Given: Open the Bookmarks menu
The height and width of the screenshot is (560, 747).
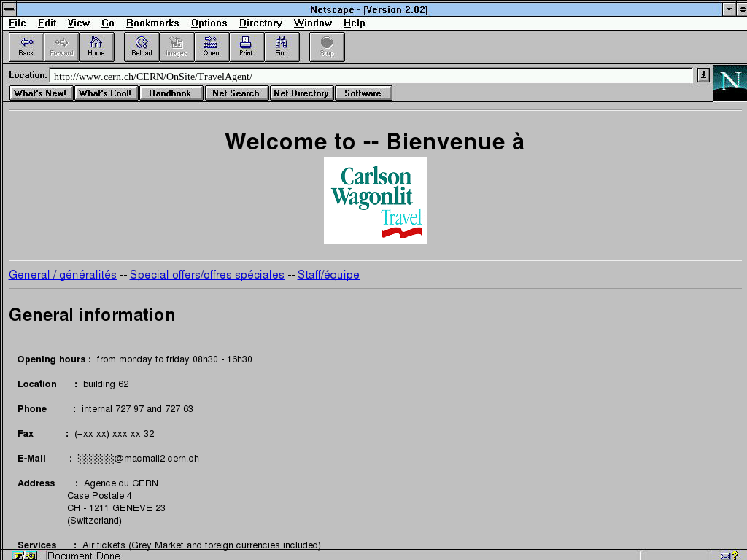Looking at the screenshot, I should click(x=152, y=23).
